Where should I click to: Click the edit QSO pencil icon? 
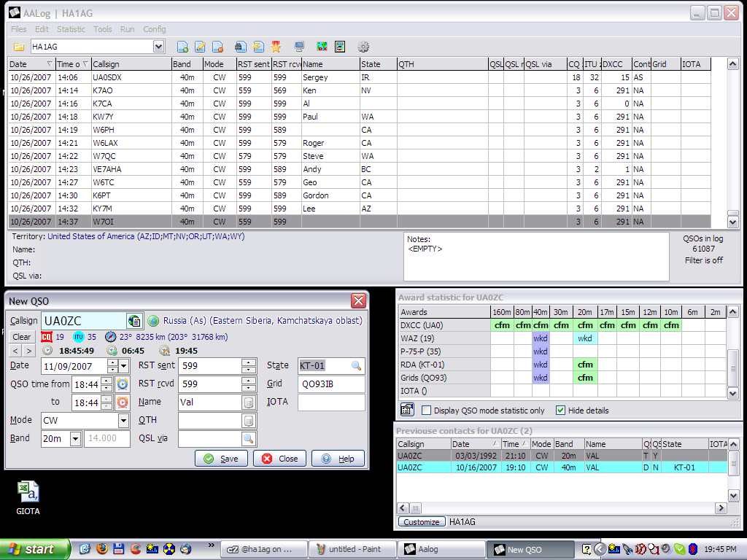point(200,47)
